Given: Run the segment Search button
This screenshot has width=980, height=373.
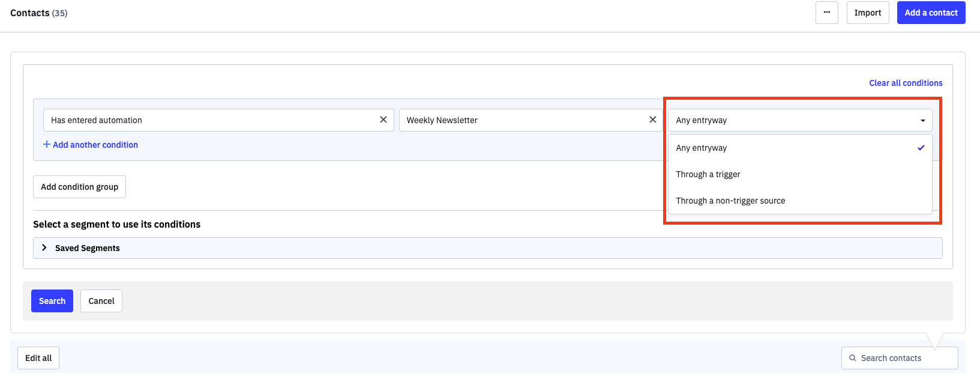Looking at the screenshot, I should [52, 301].
